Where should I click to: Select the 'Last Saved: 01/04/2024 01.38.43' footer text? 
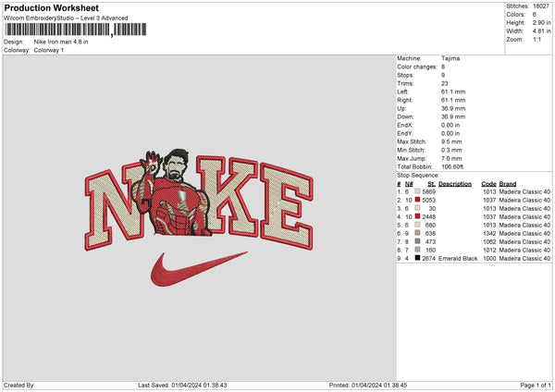(x=182, y=385)
